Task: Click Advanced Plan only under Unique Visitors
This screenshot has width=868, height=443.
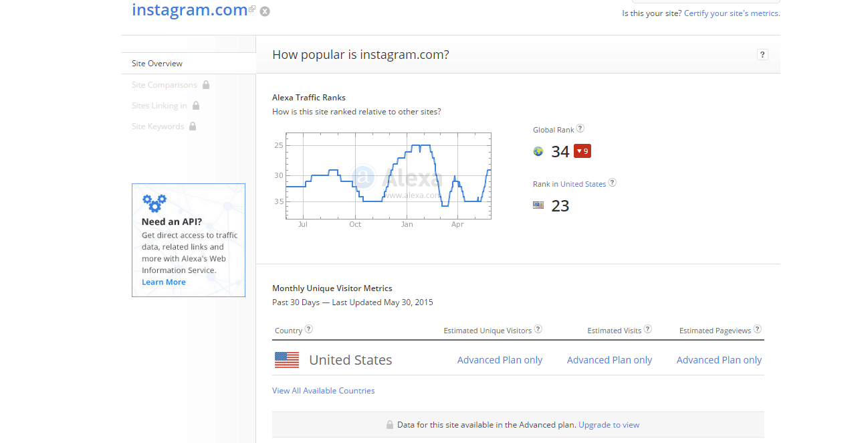Action: [500, 360]
